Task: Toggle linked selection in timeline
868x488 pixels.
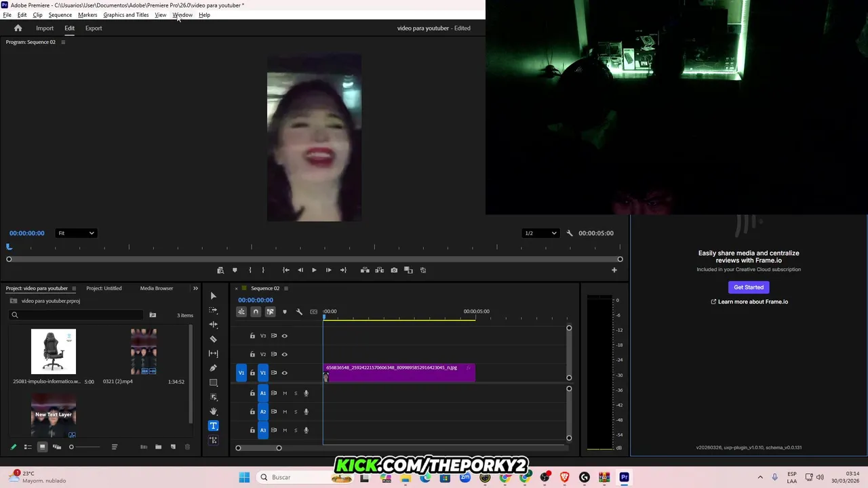Action: [x=270, y=312]
